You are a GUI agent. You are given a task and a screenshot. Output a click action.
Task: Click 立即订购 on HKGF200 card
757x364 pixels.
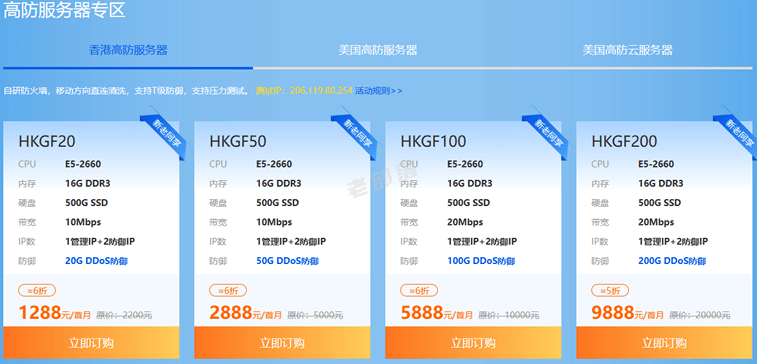[x=664, y=343]
